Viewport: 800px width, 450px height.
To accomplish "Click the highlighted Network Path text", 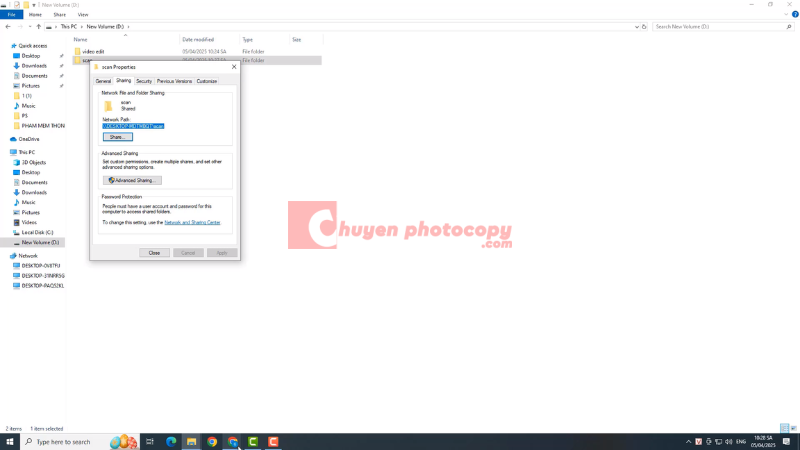I will pos(133,126).
